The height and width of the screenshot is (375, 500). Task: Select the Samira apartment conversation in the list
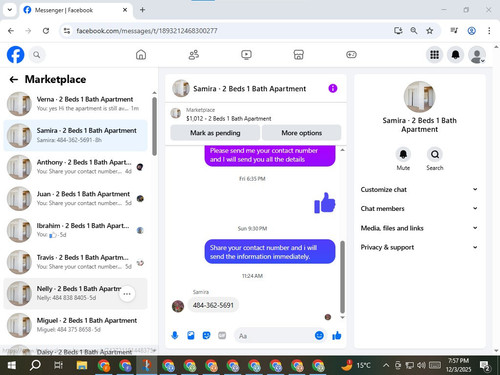click(76, 135)
